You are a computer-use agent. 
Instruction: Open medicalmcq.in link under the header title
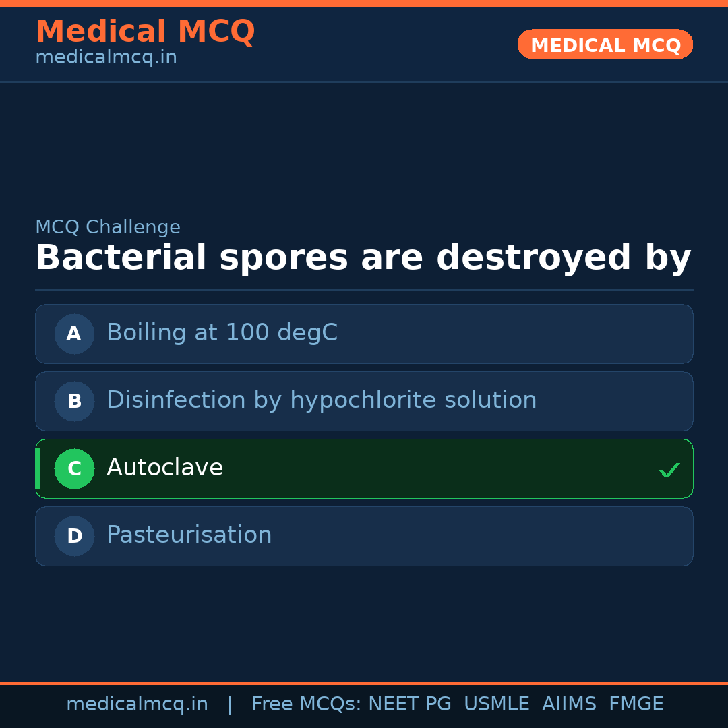point(106,58)
